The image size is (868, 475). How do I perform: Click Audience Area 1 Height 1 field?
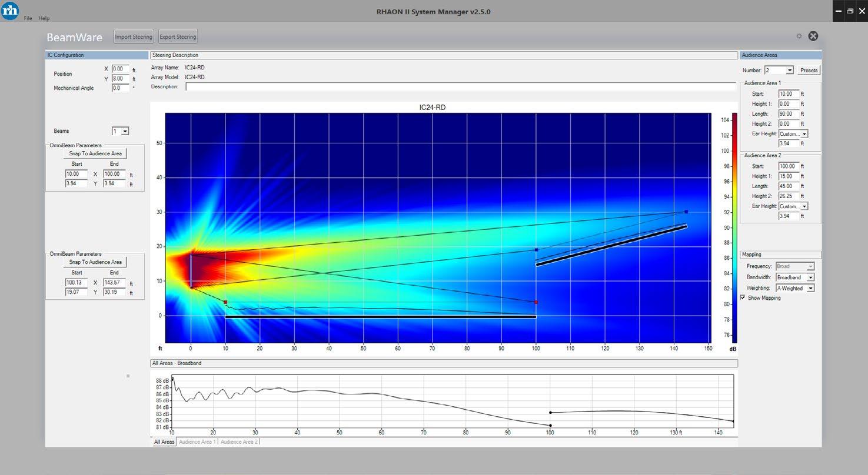tap(789, 104)
